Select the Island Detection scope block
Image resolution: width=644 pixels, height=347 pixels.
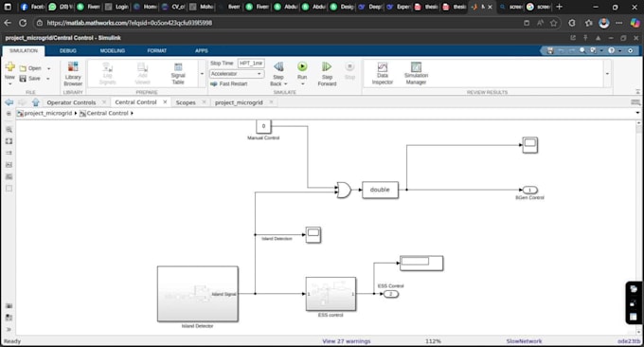coord(313,235)
